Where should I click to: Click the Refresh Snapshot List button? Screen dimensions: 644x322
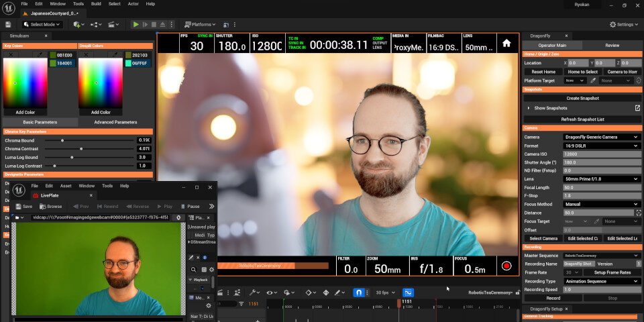point(582,119)
